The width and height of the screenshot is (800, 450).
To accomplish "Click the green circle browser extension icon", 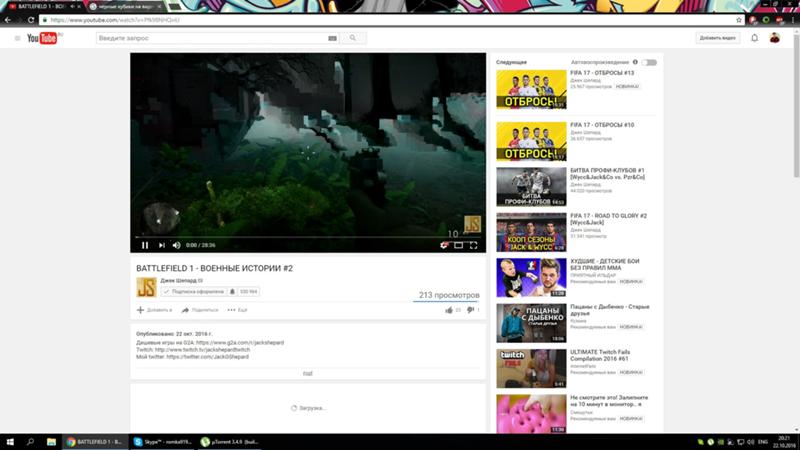I will click(766, 20).
